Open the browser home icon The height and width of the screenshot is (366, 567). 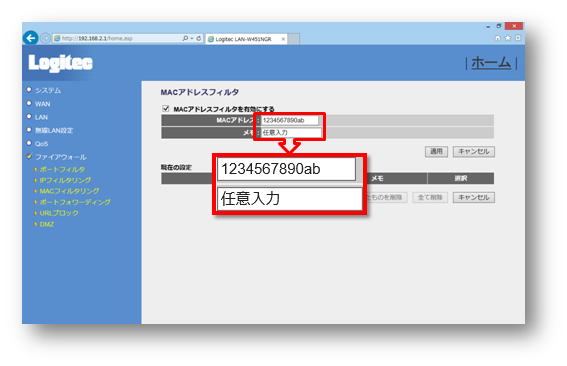click(x=498, y=38)
